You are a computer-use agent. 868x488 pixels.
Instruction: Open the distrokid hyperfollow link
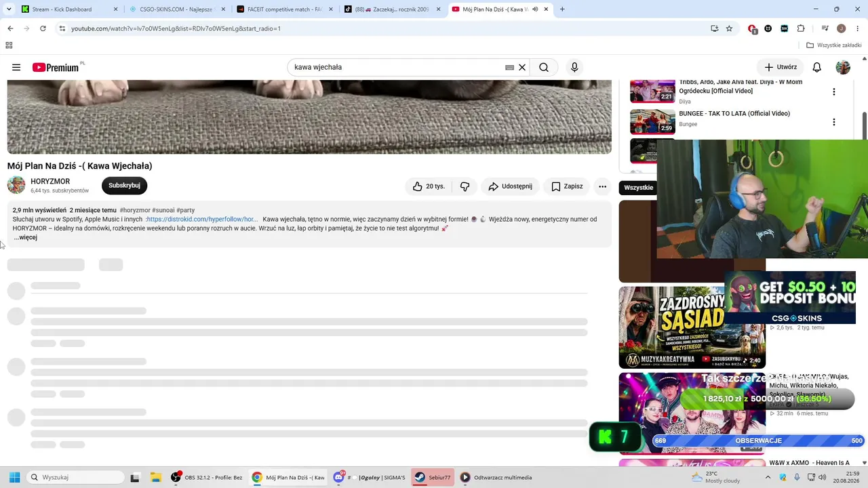tap(203, 220)
